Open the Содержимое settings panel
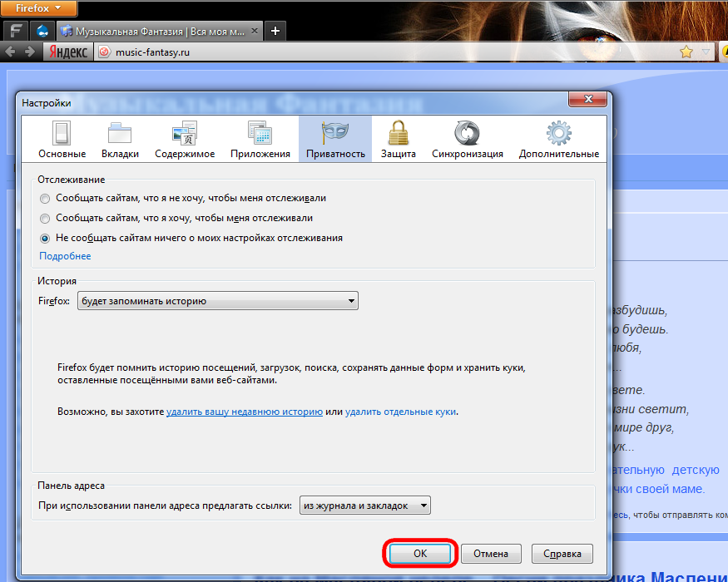Image resolution: width=728 pixels, height=582 pixels. (x=184, y=139)
